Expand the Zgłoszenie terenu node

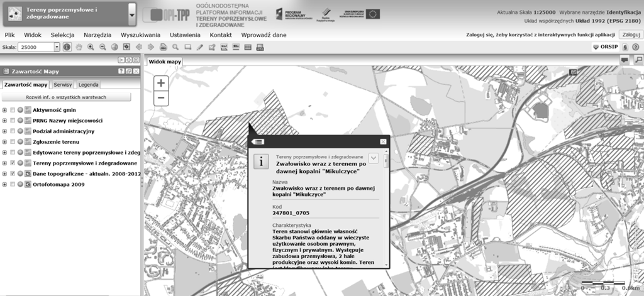pyautogui.click(x=4, y=142)
